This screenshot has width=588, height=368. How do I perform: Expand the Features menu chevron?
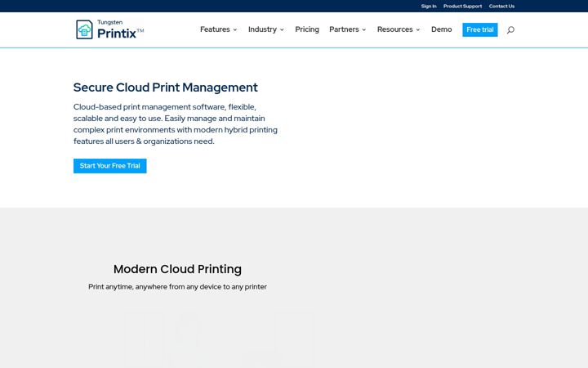point(235,29)
